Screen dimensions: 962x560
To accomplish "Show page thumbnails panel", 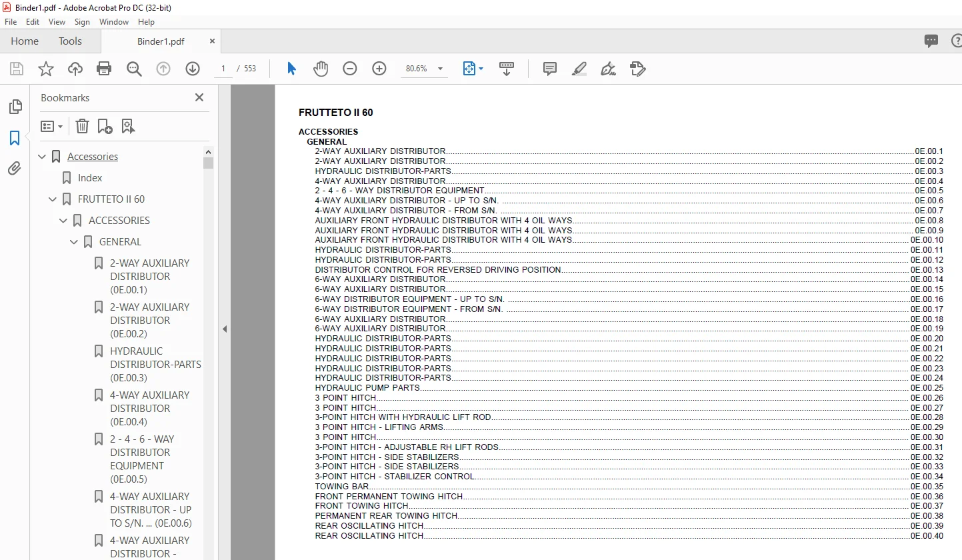I will (15, 107).
